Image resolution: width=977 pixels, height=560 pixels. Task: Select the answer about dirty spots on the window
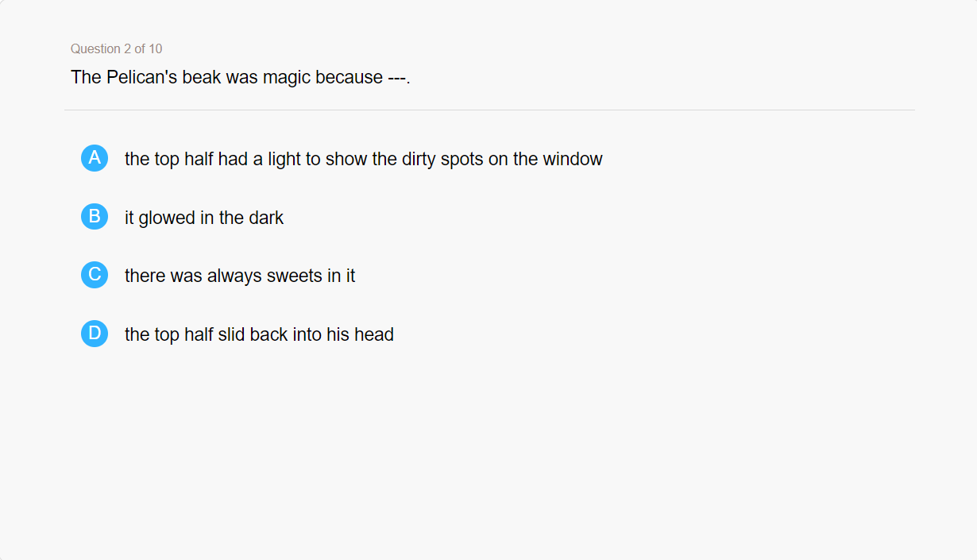[x=363, y=159]
